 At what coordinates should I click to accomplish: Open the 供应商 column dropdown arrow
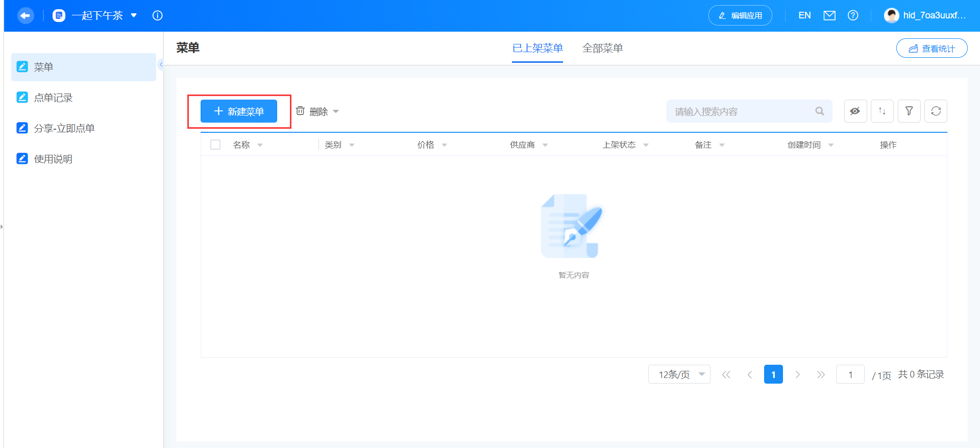pyautogui.click(x=545, y=145)
